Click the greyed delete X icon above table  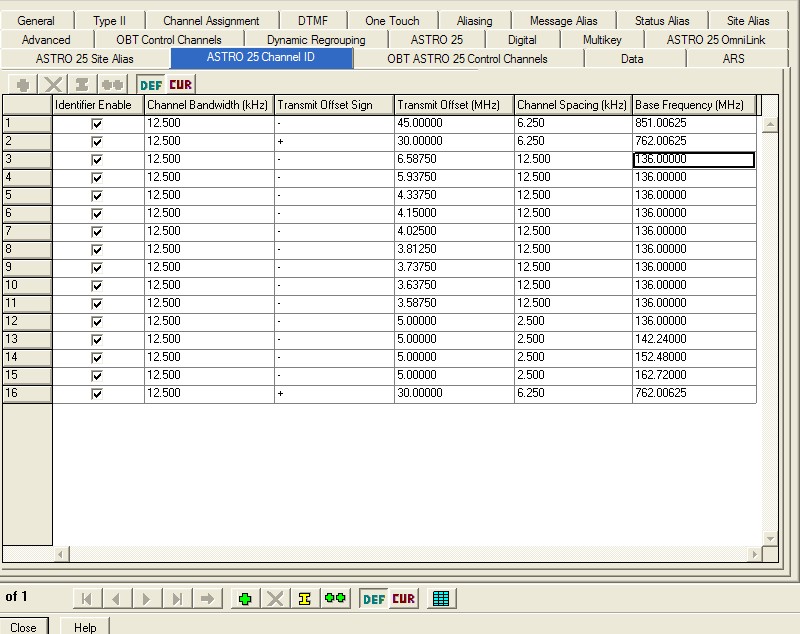[x=53, y=85]
